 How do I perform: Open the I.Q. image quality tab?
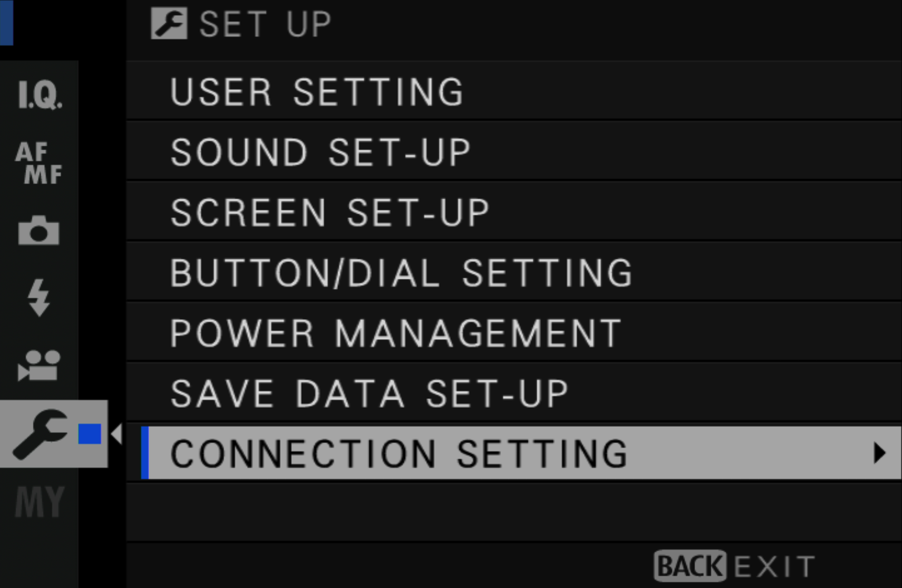pyautogui.click(x=39, y=94)
